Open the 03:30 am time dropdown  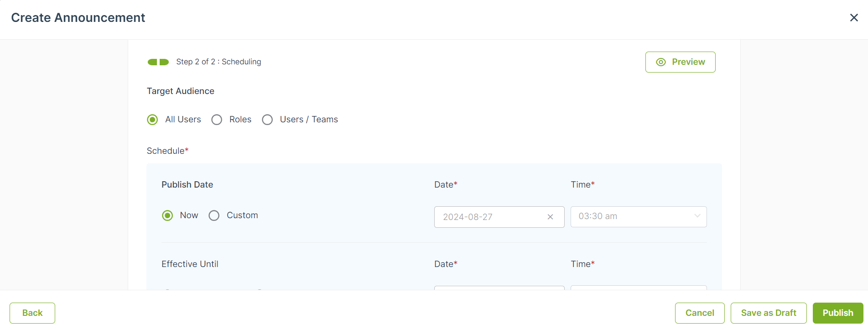[x=639, y=217]
